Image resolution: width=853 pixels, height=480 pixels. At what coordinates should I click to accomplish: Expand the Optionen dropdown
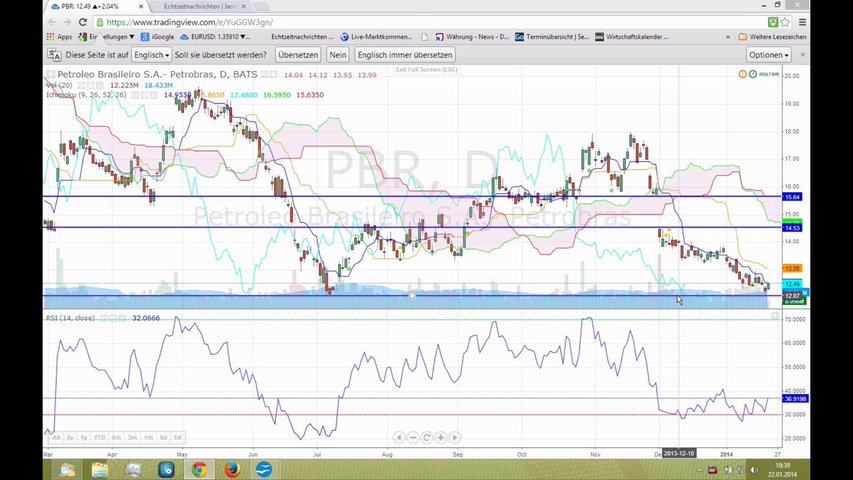tap(768, 55)
